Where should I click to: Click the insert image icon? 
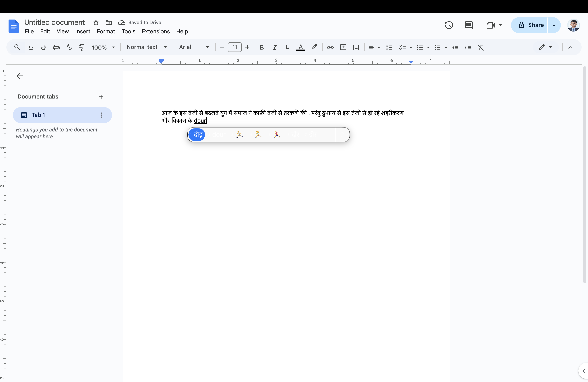[356, 47]
